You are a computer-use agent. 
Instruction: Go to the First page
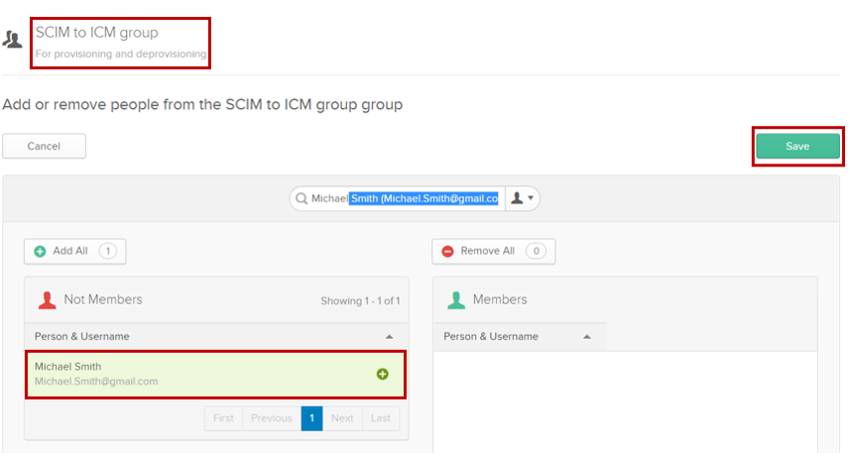pyautogui.click(x=223, y=418)
